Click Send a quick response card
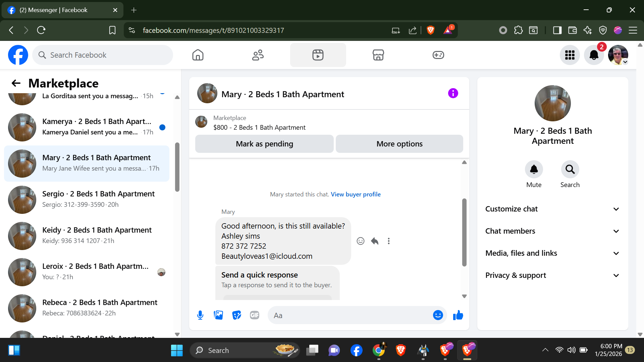Screen dimensions: 644x362 277,282
